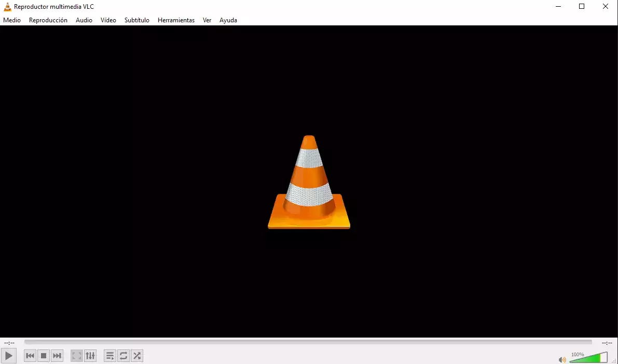Open the Ver menu

(207, 20)
